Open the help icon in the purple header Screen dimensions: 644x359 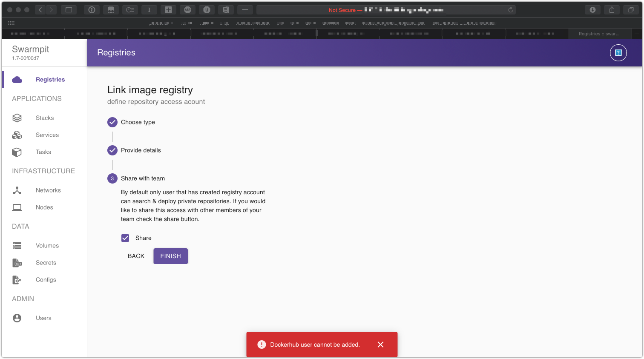coord(618,53)
